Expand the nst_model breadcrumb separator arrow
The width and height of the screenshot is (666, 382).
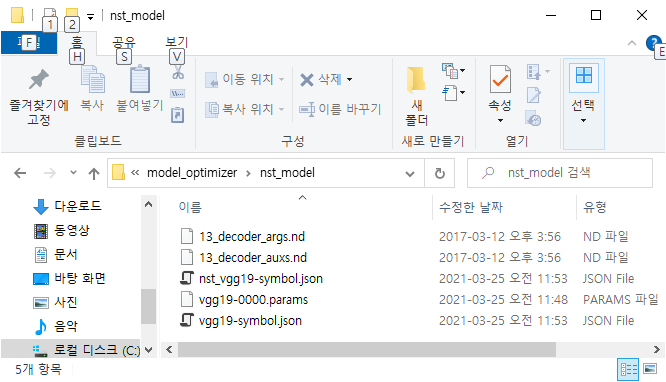coord(248,173)
